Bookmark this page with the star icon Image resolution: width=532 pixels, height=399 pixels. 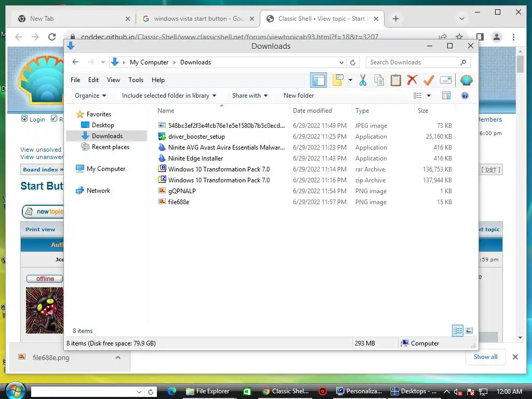tap(459, 37)
